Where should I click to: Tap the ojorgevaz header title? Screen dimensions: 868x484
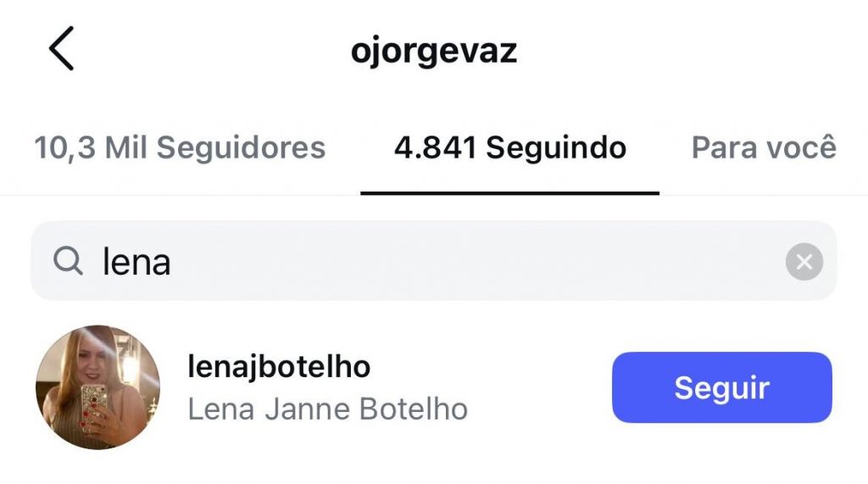coord(433,52)
